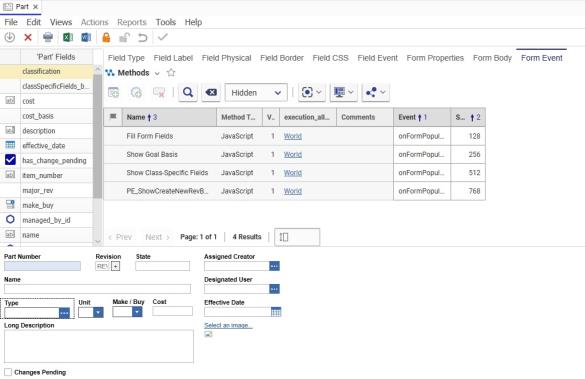
Task: Click the Delete row icon in Methods toolbar
Action: 159,92
